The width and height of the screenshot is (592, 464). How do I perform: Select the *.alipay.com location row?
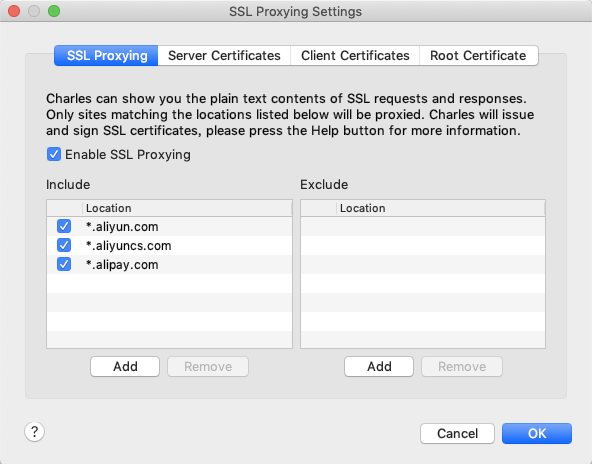point(170,264)
